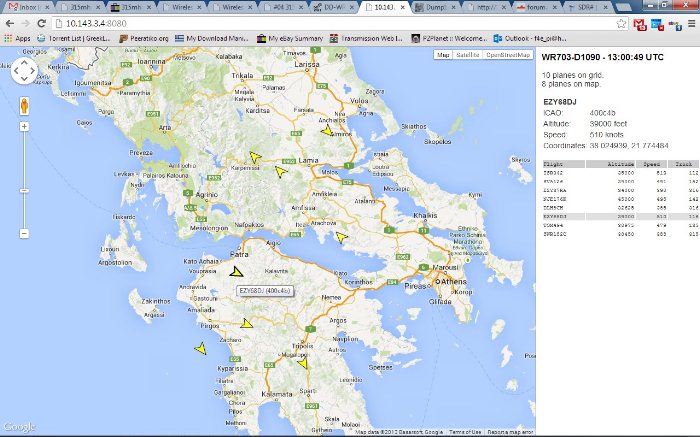Open the Apps bookmarks shortcut

[17, 38]
